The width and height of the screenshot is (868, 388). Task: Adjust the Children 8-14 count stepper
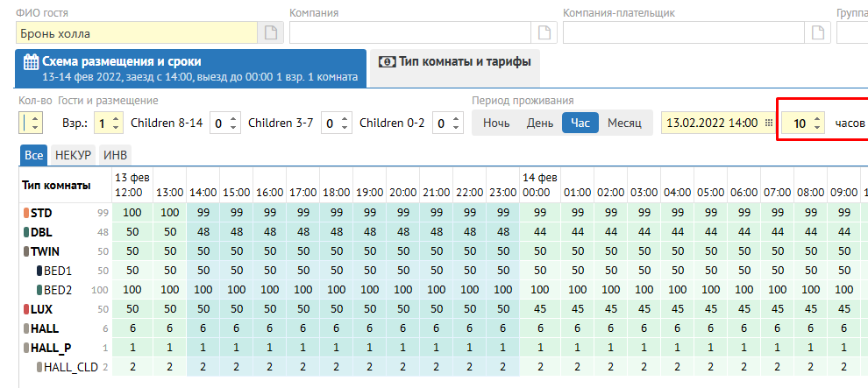pyautogui.click(x=234, y=123)
